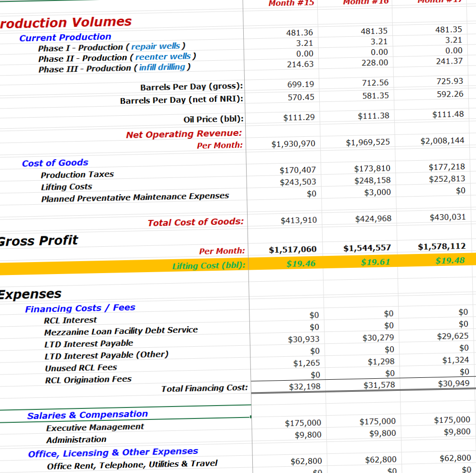The width and height of the screenshot is (476, 473).
Task: Click LTD interest cell $29,625
Action: click(x=453, y=336)
